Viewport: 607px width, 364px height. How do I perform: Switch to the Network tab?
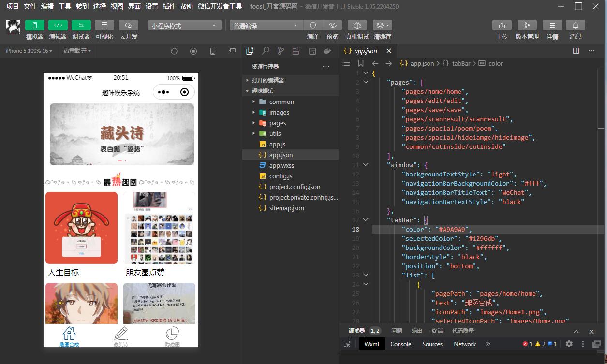tap(465, 344)
